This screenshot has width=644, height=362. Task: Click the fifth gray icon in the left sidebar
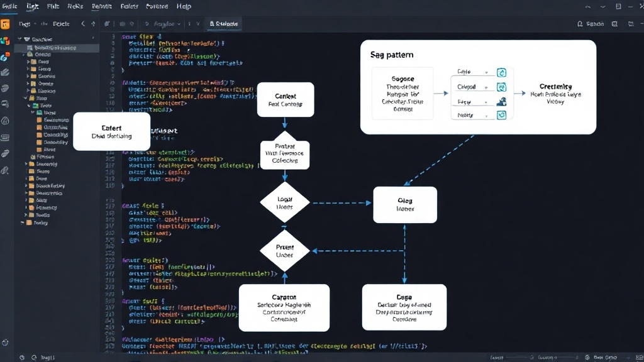[5, 88]
